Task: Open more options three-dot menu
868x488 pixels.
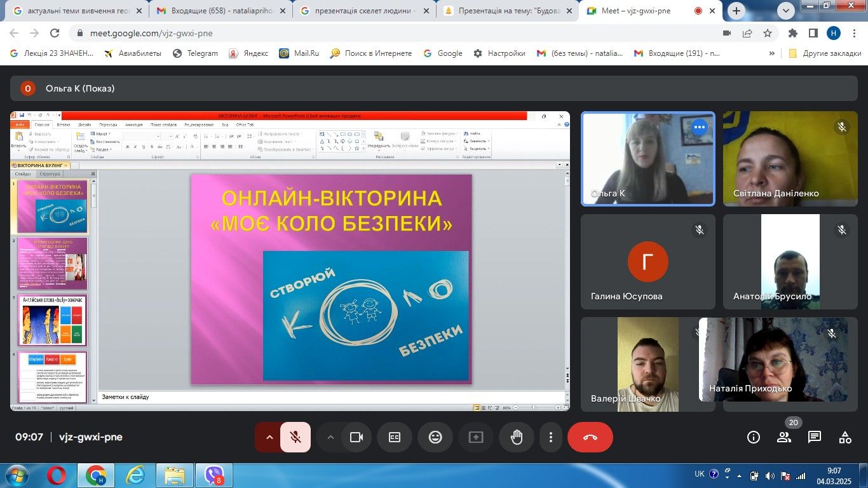Action: (551, 437)
